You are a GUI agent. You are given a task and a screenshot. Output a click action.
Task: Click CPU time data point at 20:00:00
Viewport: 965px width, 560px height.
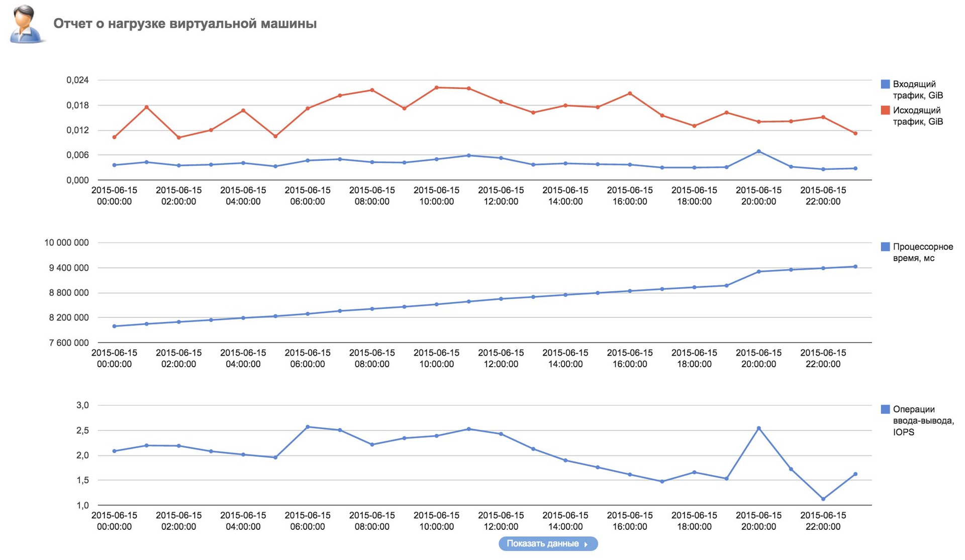pyautogui.click(x=758, y=272)
